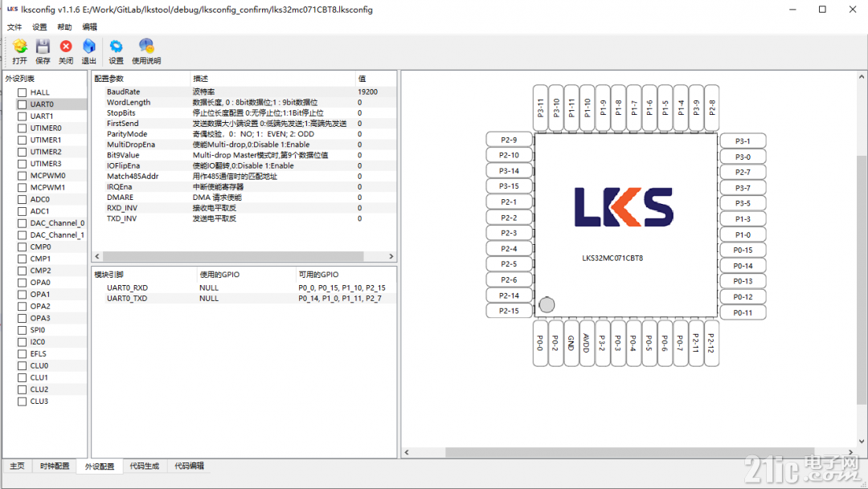This screenshot has height=489, width=868.
Task: Open the 编辑 menu
Action: point(89,27)
